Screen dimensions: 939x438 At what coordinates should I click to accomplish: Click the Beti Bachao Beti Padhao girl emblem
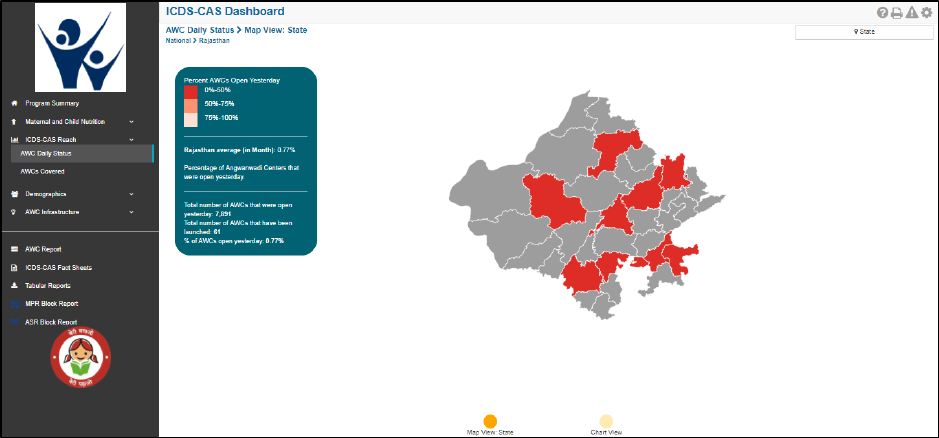(80, 357)
